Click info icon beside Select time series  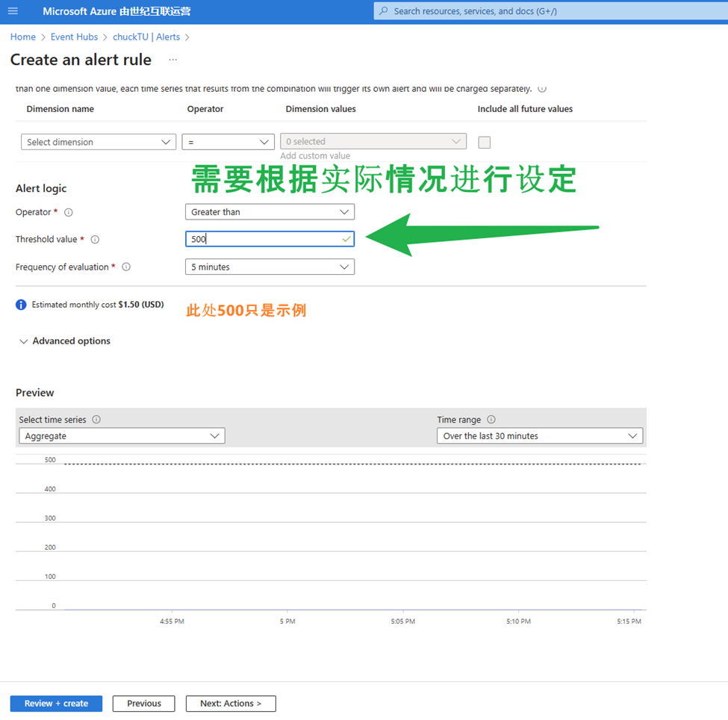[x=96, y=420]
